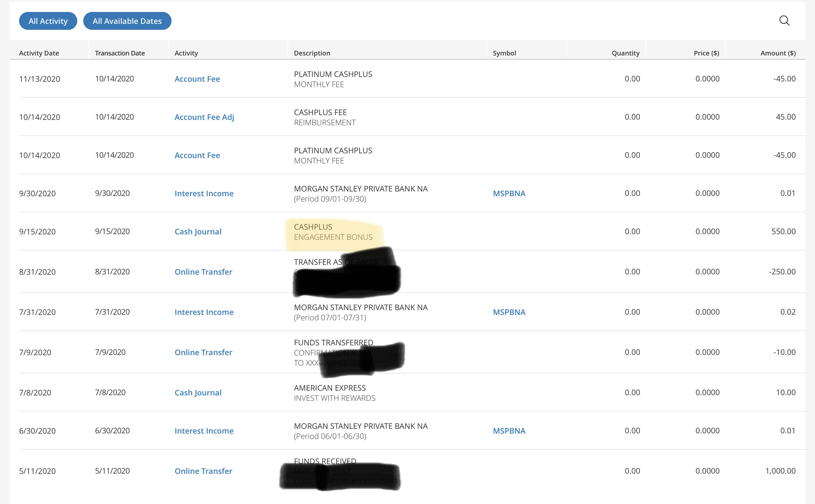
Task: Open Interest Income entry for 6/30/2020
Action: tap(204, 431)
